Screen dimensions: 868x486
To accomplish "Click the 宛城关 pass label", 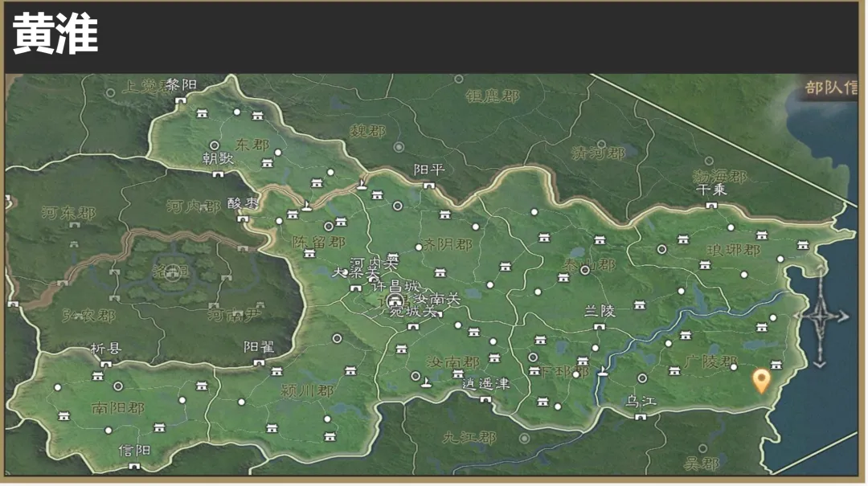I will (412, 312).
